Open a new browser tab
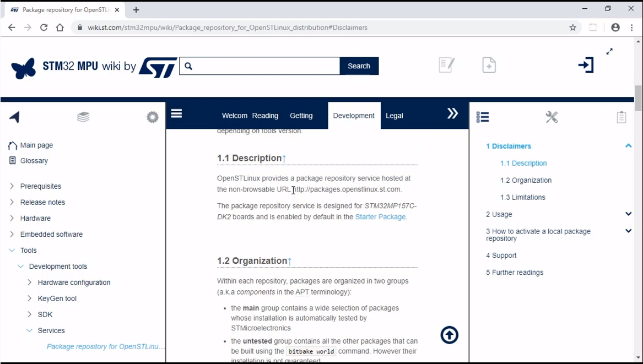643x364 pixels. tap(136, 10)
